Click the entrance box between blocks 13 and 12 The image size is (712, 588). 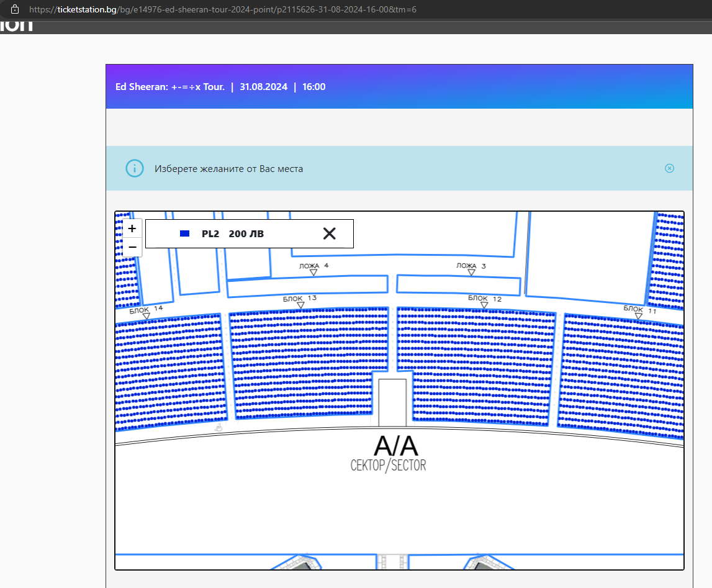pyautogui.click(x=392, y=402)
